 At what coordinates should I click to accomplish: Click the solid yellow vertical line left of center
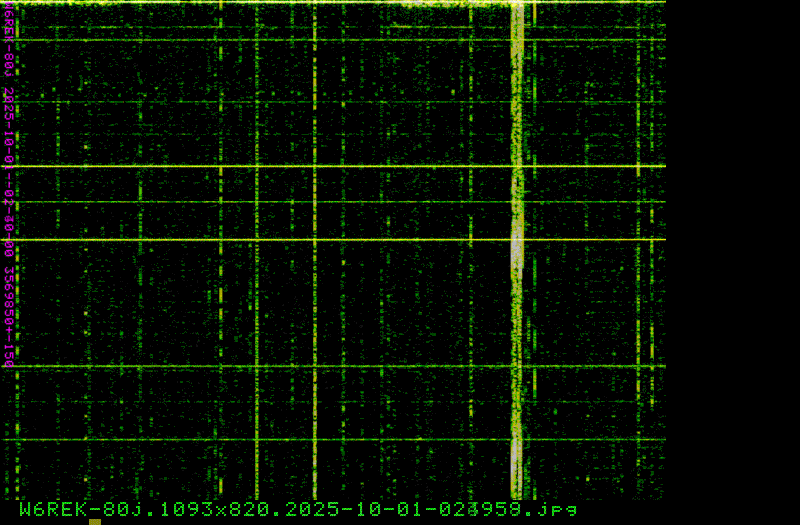click(314, 300)
